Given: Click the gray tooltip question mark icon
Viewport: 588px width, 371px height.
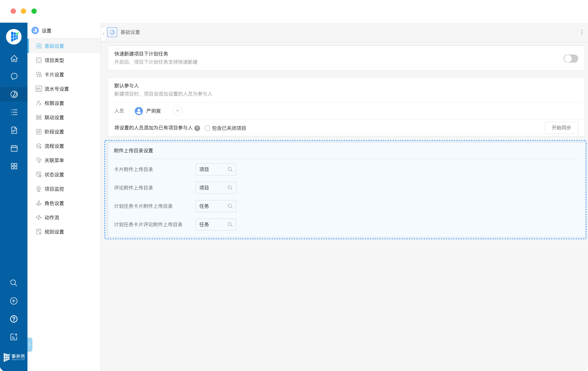Looking at the screenshot, I should click(197, 128).
